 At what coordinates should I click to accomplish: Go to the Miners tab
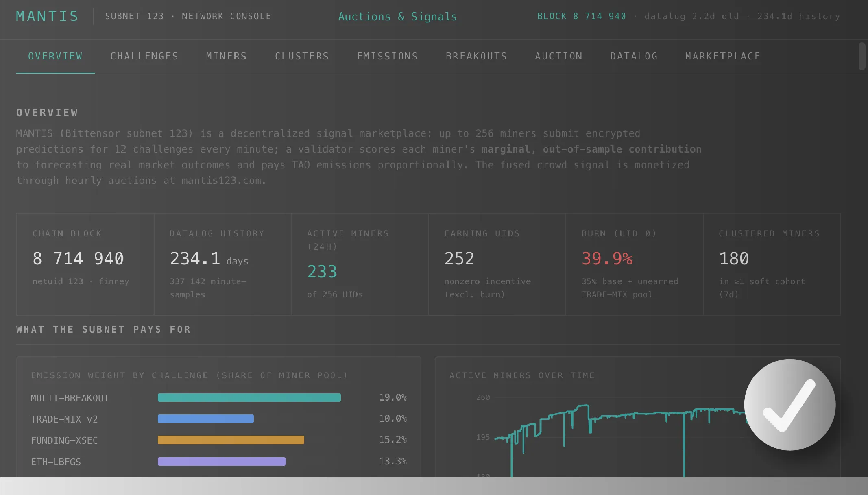(x=227, y=56)
